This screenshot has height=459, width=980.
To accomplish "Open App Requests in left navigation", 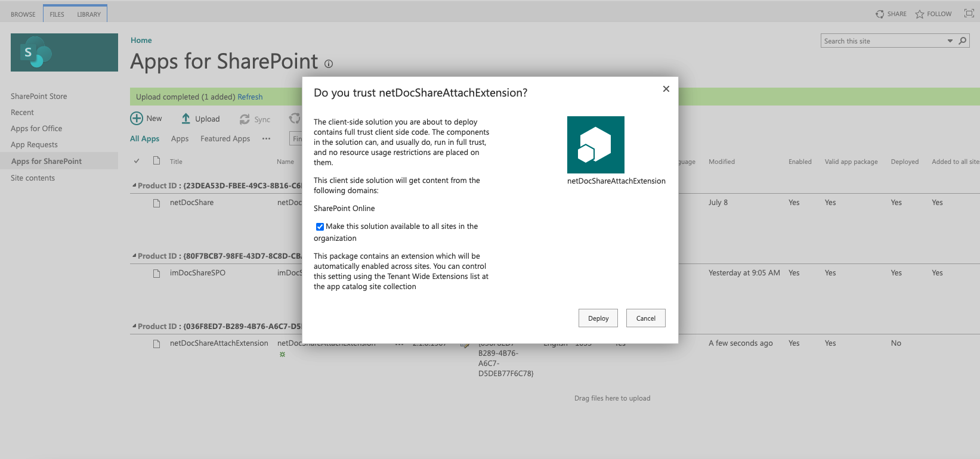I will click(34, 144).
